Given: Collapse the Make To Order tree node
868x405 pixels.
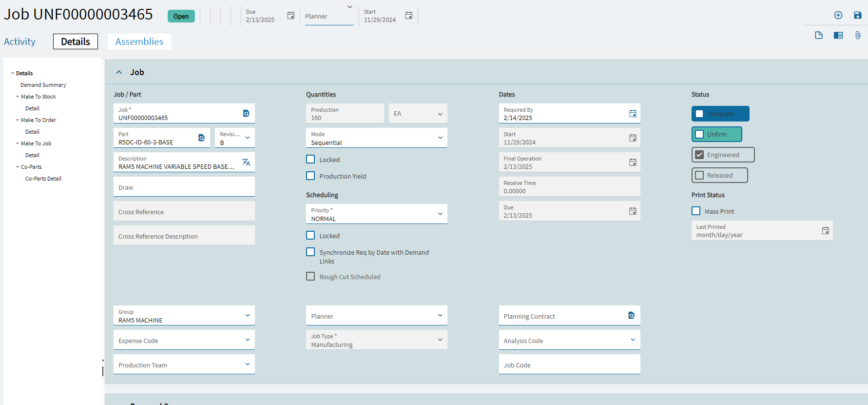Looking at the screenshot, I should tap(18, 120).
